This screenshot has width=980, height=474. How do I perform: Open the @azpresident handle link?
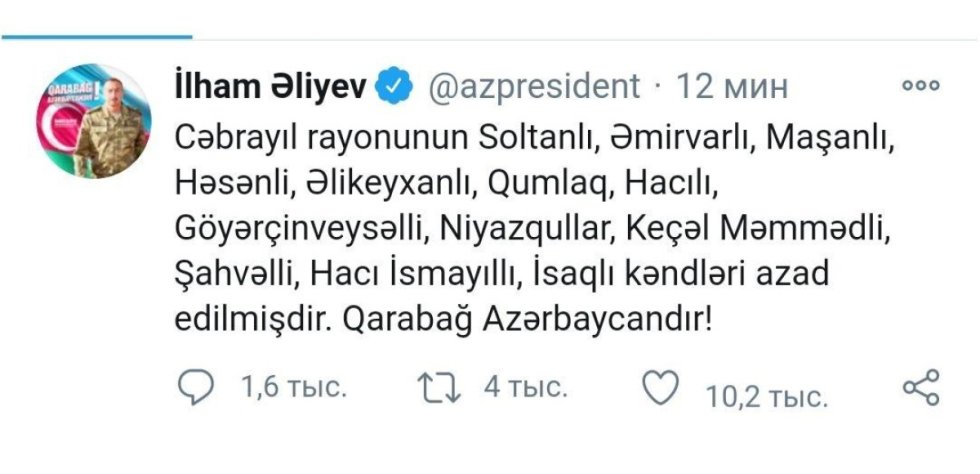pyautogui.click(x=534, y=88)
